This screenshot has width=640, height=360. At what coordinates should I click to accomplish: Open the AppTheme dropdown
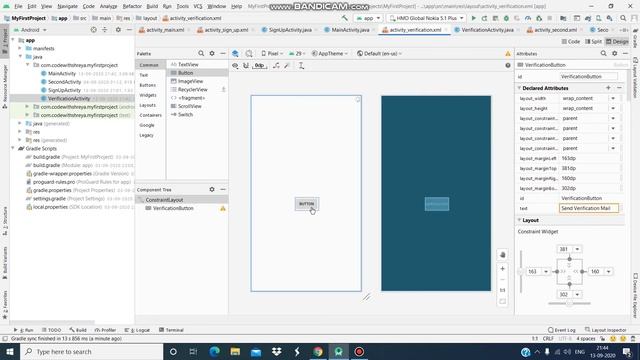pos(330,53)
